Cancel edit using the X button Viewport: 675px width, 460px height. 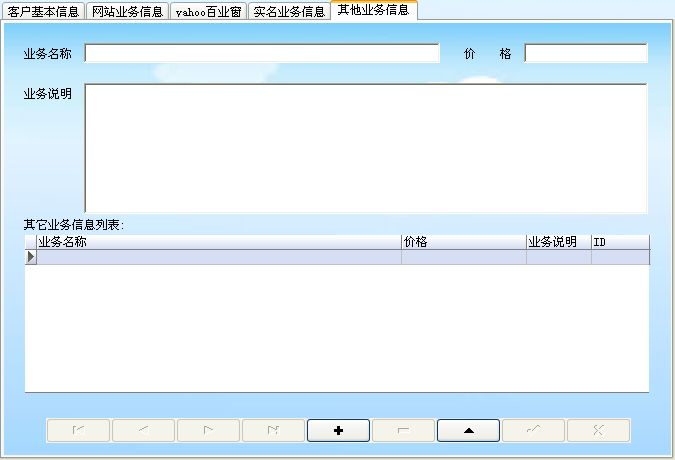point(598,430)
